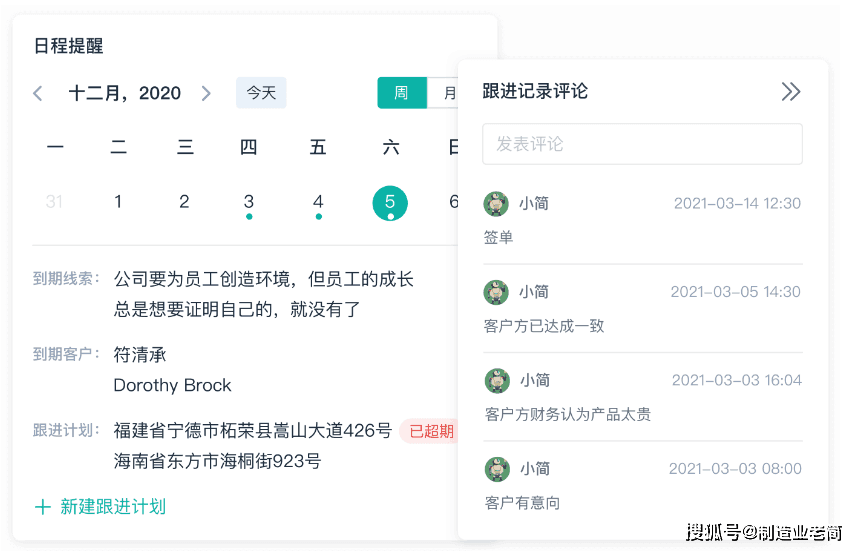Open 新建跟进计划 link
Image resolution: width=861 pixels, height=551 pixels.
coord(113,507)
